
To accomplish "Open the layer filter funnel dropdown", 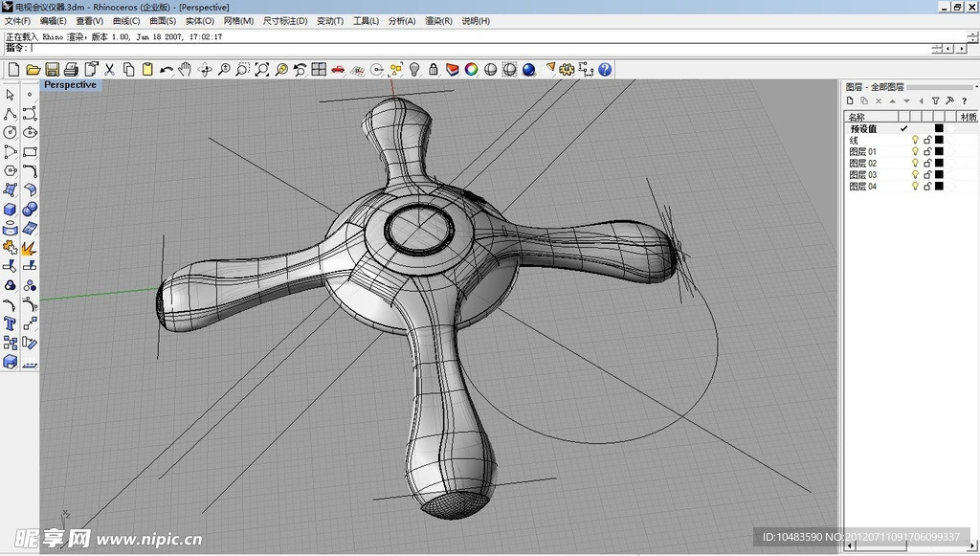I will [935, 100].
